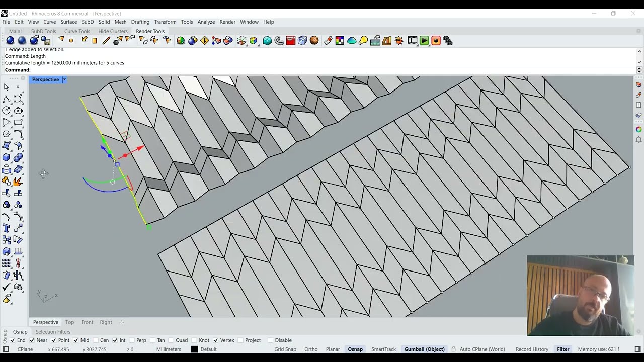Click the notification bell icon on right sidebar
644x362 pixels.
(638, 139)
